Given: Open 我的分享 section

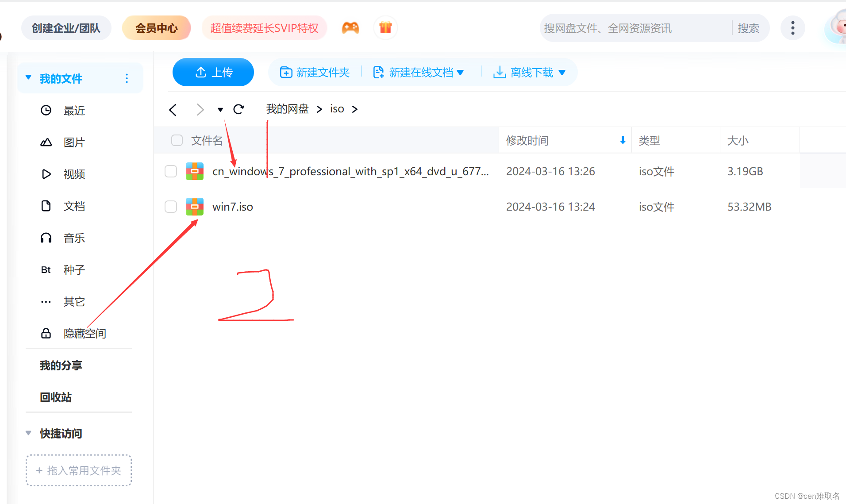Looking at the screenshot, I should 61,365.
